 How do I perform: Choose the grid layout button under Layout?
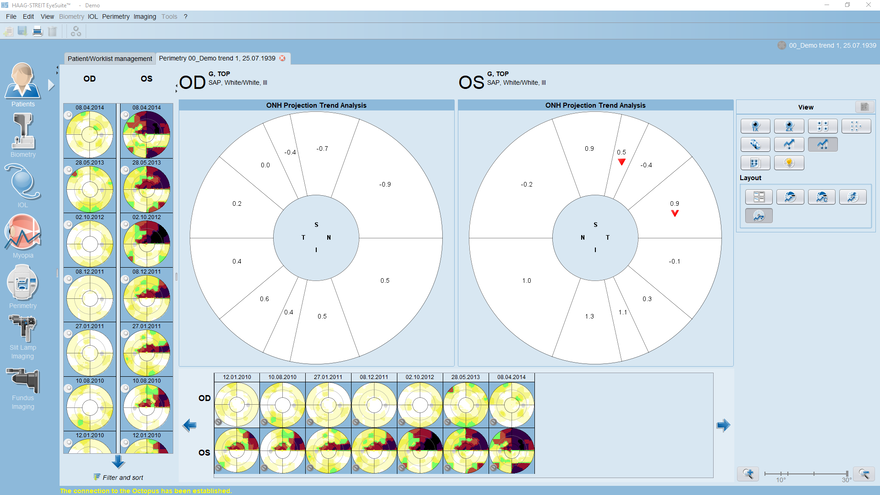[x=757, y=197]
